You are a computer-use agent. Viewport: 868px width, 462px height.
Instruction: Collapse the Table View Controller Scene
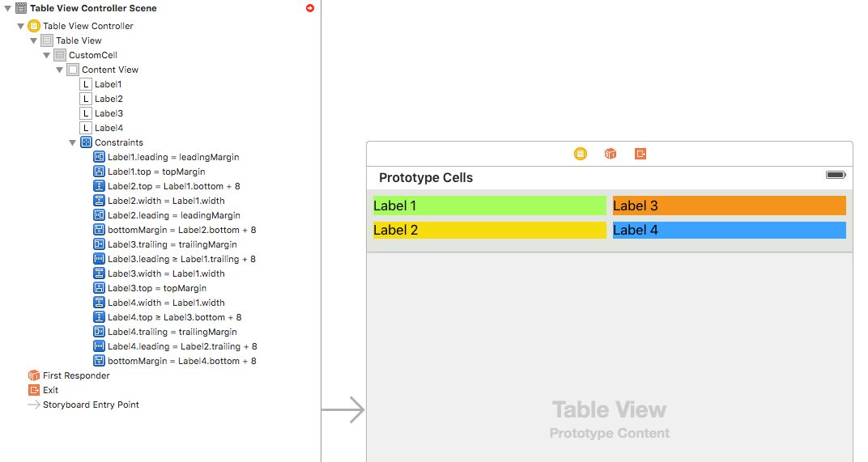tap(8, 8)
